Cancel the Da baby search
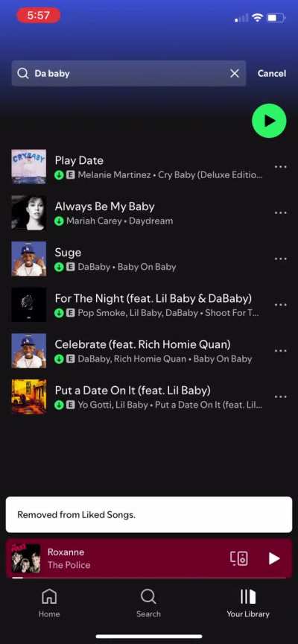The image size is (298, 644). coord(272,74)
